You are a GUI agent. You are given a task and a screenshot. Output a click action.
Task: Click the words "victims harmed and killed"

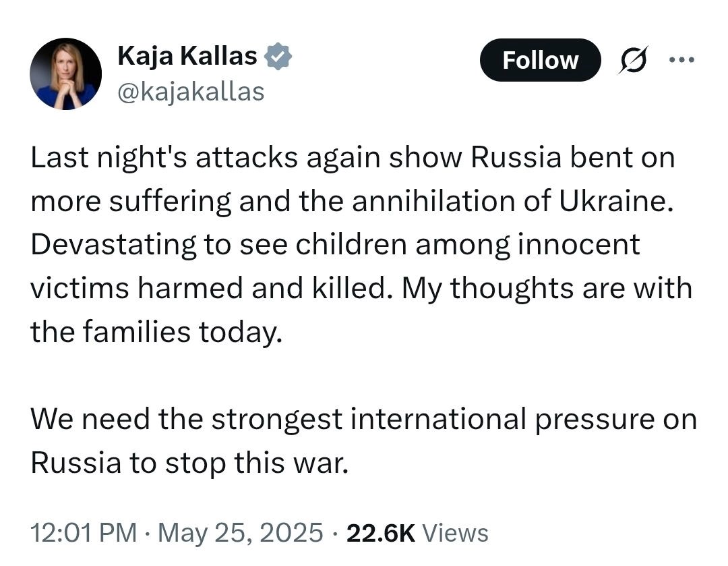click(x=206, y=288)
